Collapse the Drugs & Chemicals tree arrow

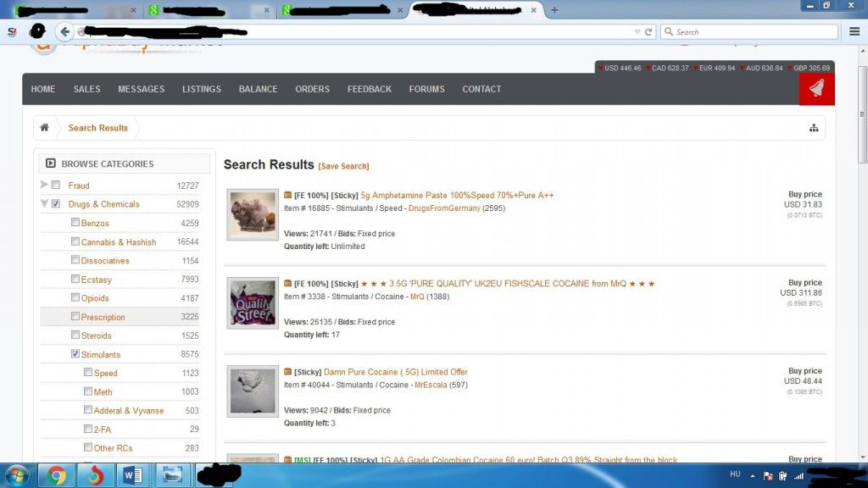pos(44,203)
